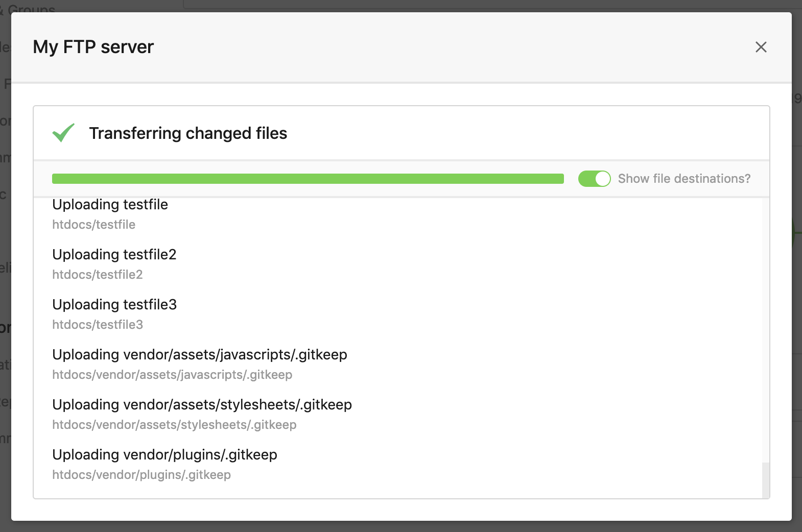Click the green transfer progress bar
Screen dimensions: 802x532
[x=306, y=179]
